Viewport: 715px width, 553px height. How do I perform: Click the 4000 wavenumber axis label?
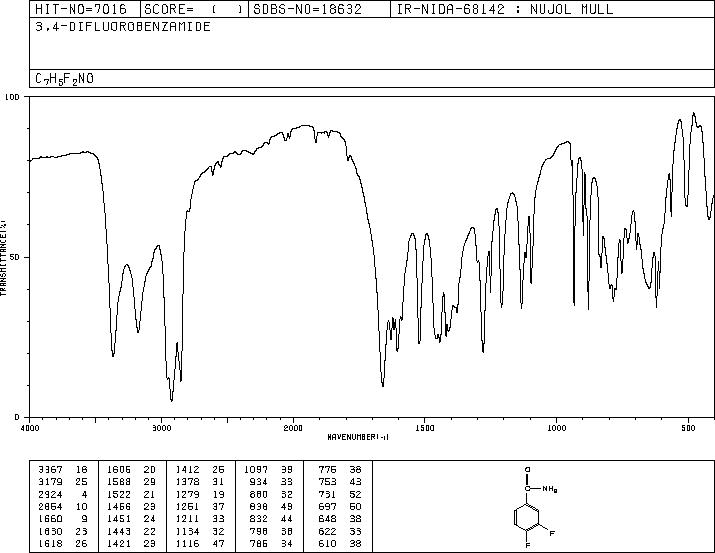coord(30,428)
